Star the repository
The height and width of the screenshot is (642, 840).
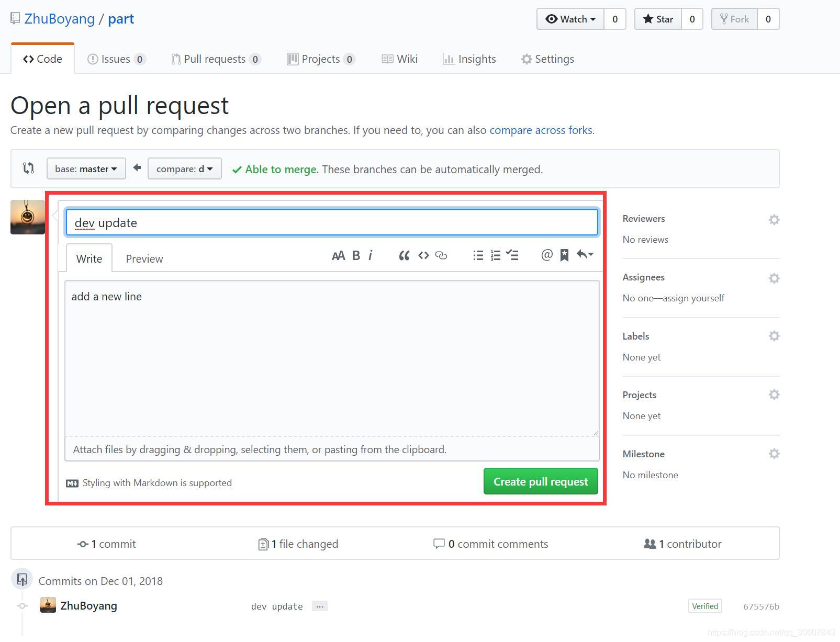[658, 19]
